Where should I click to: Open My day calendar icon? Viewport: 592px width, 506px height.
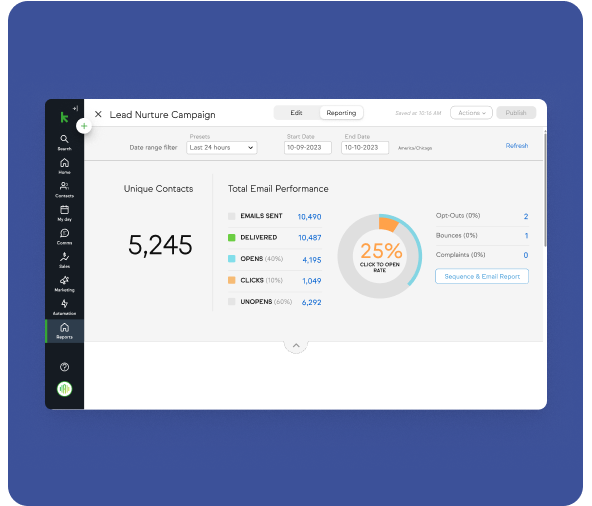tap(65, 213)
